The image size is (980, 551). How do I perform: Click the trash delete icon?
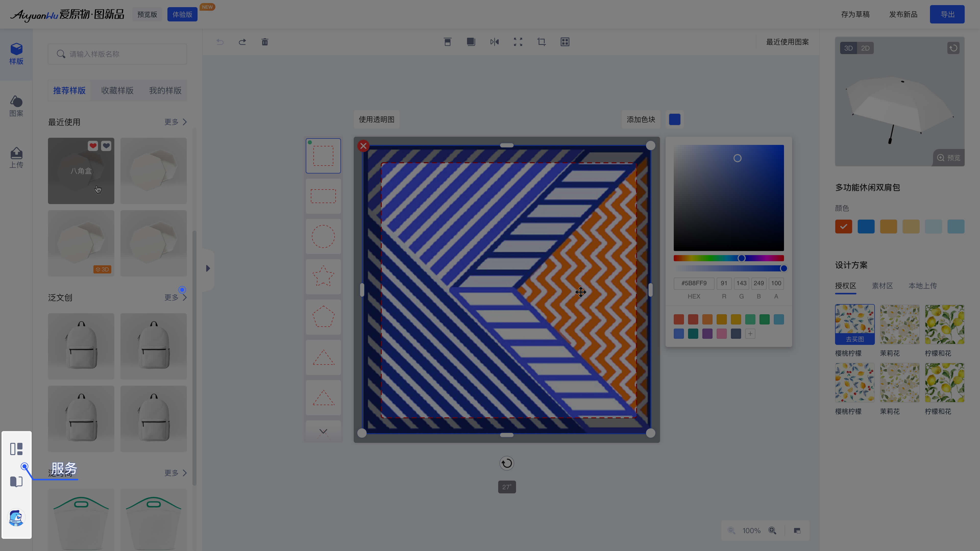point(265,42)
